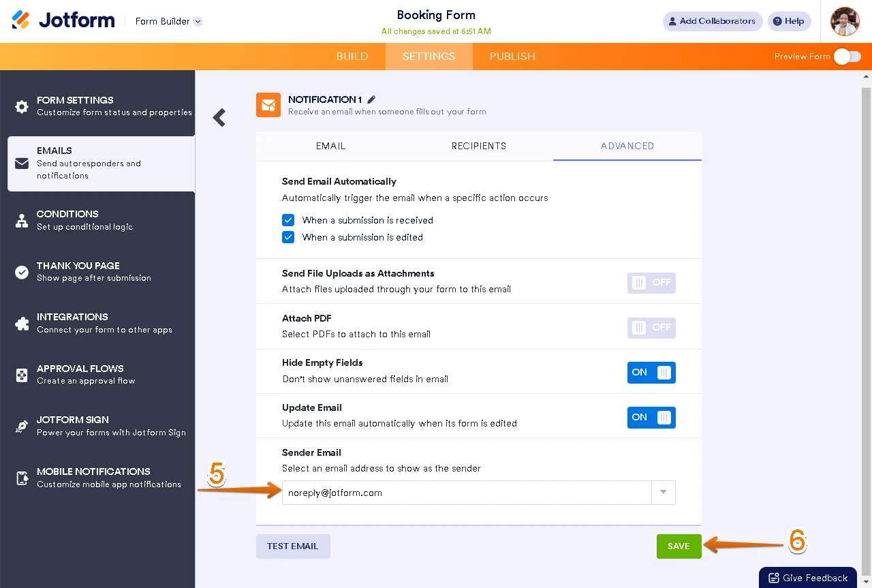Turn on Send File Uploads as Attachments

[x=651, y=283]
